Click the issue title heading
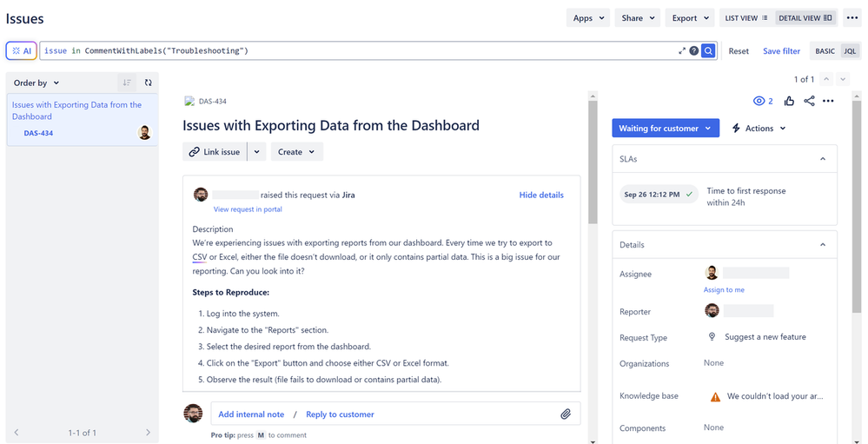The image size is (868, 444). coord(331,125)
